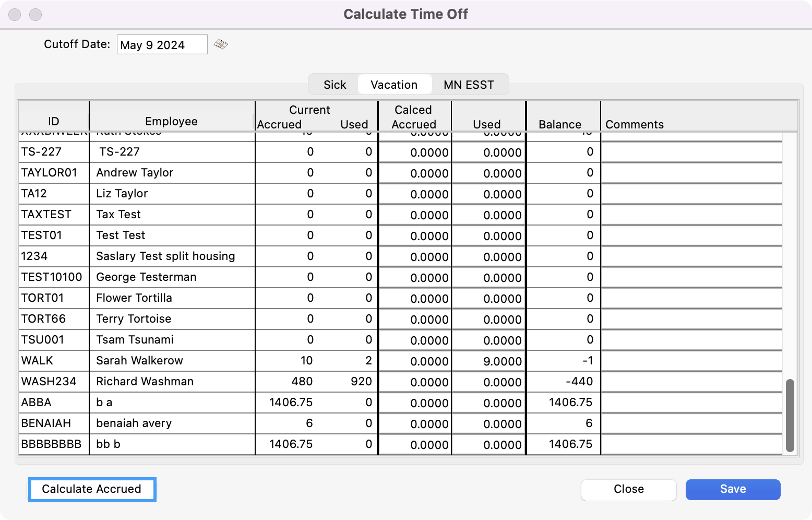
Task: Switch to the Sick tab
Action: [335, 85]
